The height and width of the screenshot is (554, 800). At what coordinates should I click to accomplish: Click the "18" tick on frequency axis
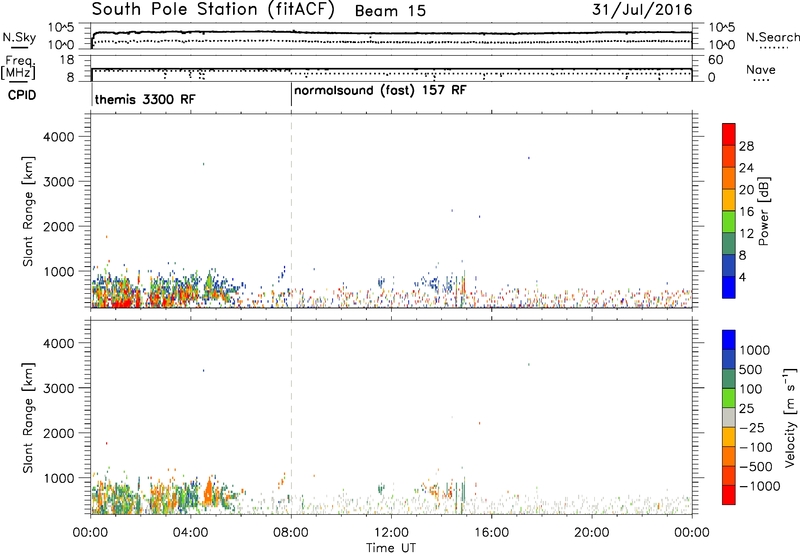click(x=67, y=60)
